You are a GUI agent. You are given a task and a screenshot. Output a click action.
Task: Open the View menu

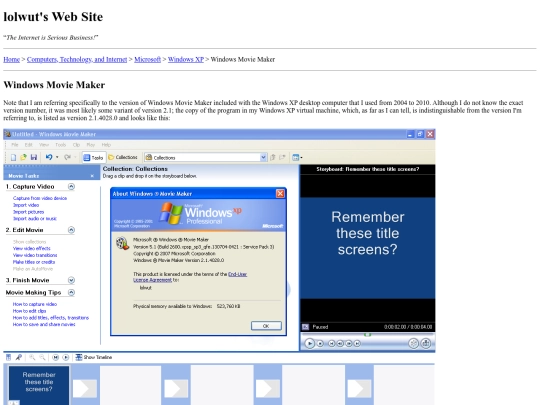(44, 145)
